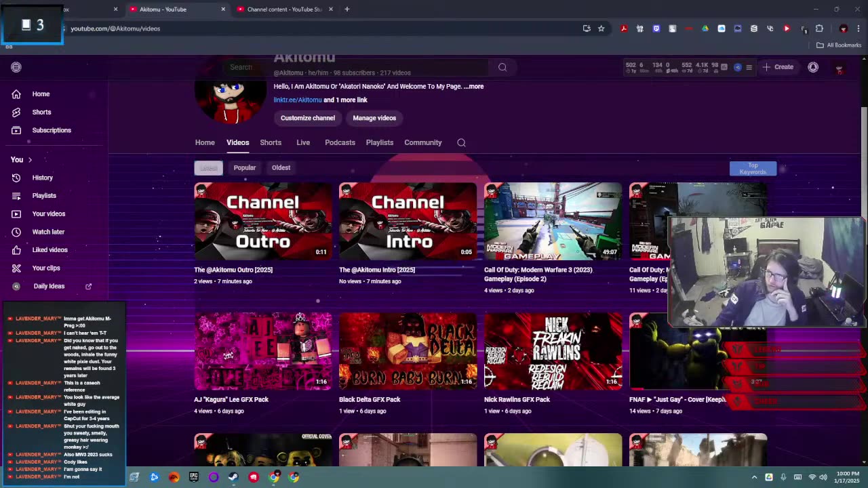Expand the You section chevron
The height and width of the screenshot is (488, 868).
[x=30, y=160]
